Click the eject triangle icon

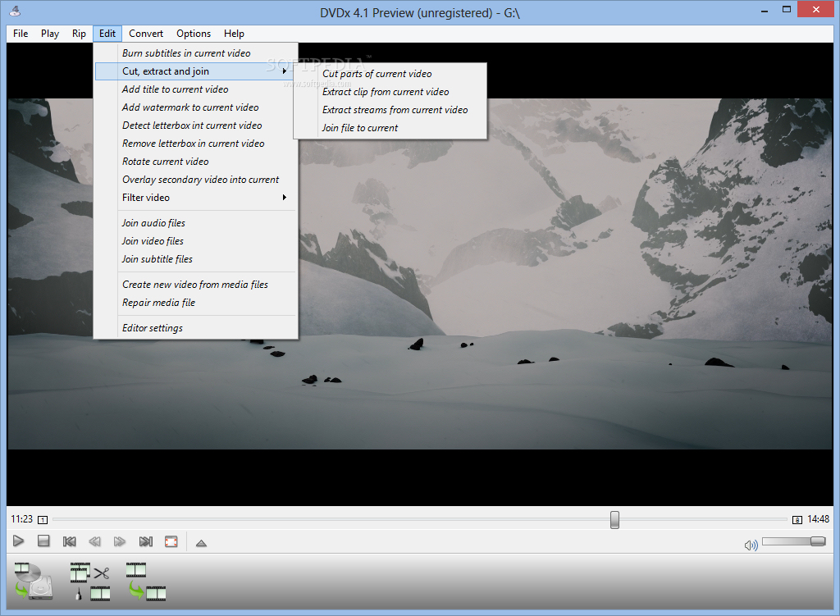click(201, 541)
